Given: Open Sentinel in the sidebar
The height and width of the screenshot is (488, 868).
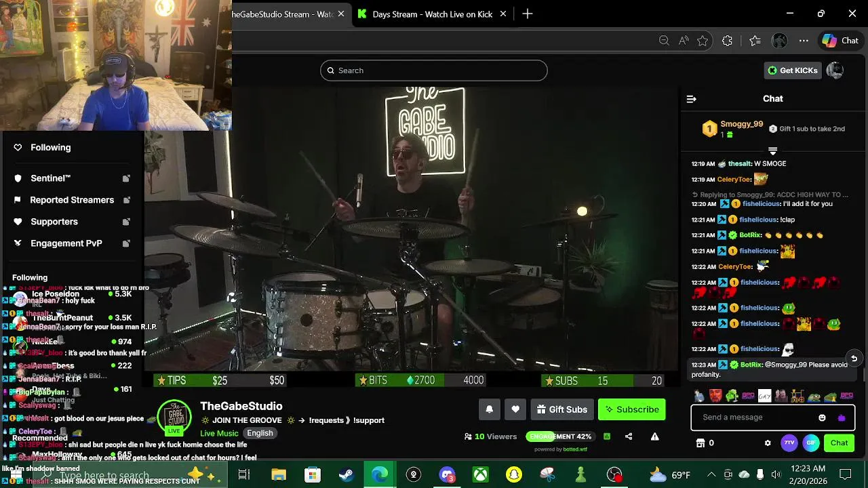Looking at the screenshot, I should 51,178.
